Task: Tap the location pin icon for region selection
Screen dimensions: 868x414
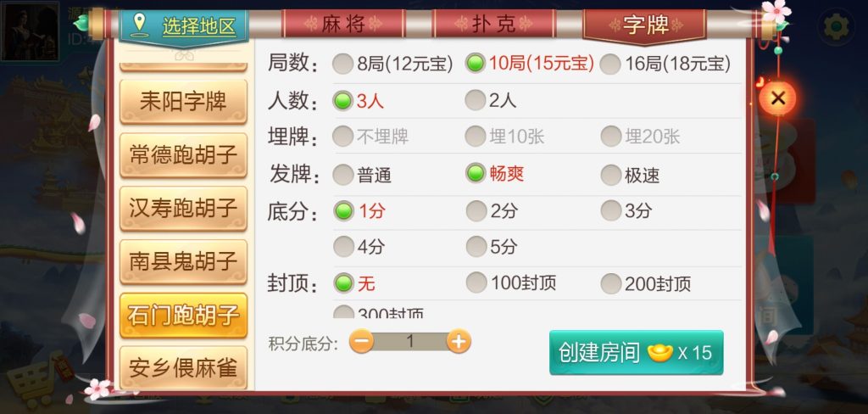Action: point(140,25)
